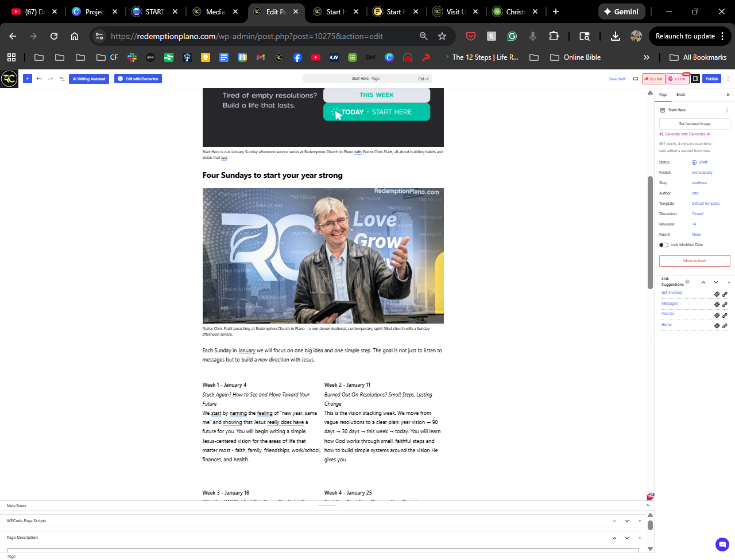Switch to the Block tab
This screenshot has width=735, height=560.
[x=680, y=95]
